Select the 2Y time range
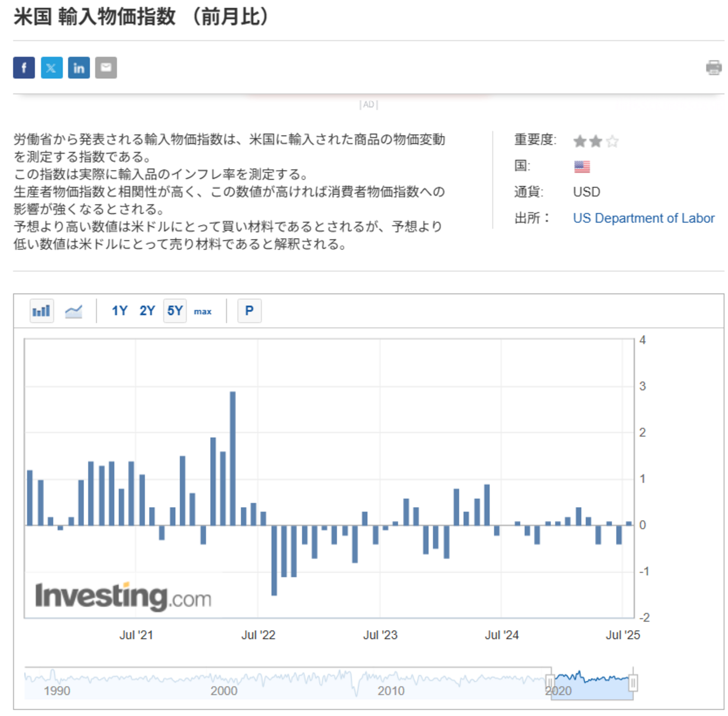 pos(147,311)
